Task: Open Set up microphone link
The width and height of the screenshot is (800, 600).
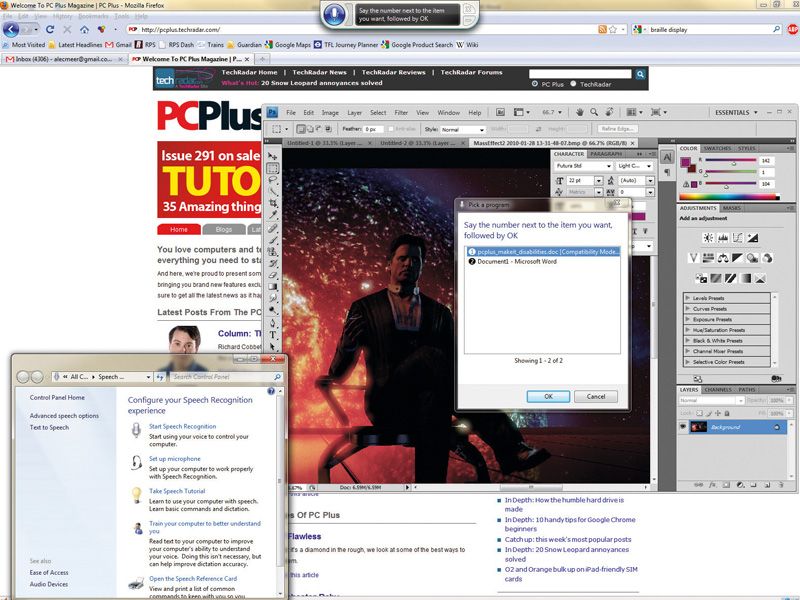Action: tap(174, 459)
